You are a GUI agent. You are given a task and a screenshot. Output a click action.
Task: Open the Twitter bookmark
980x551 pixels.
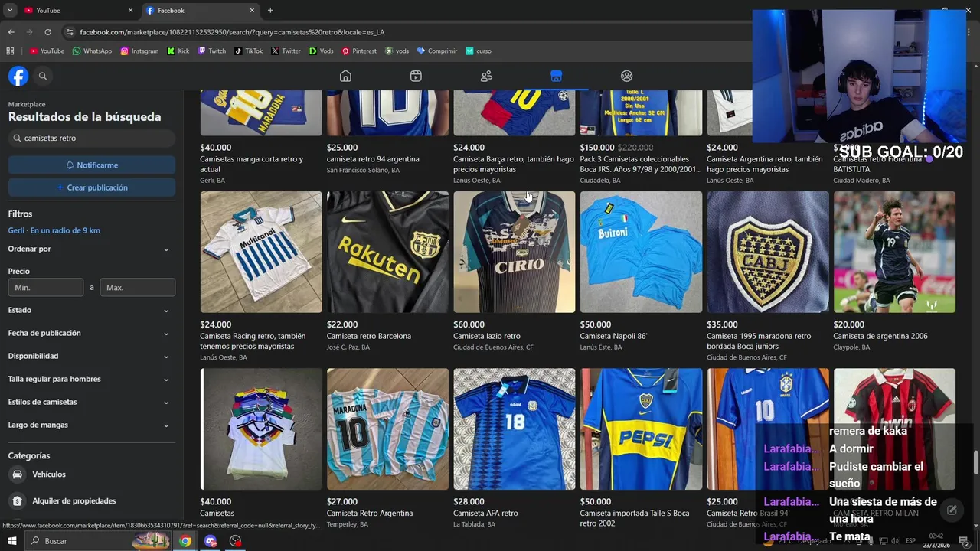click(286, 51)
